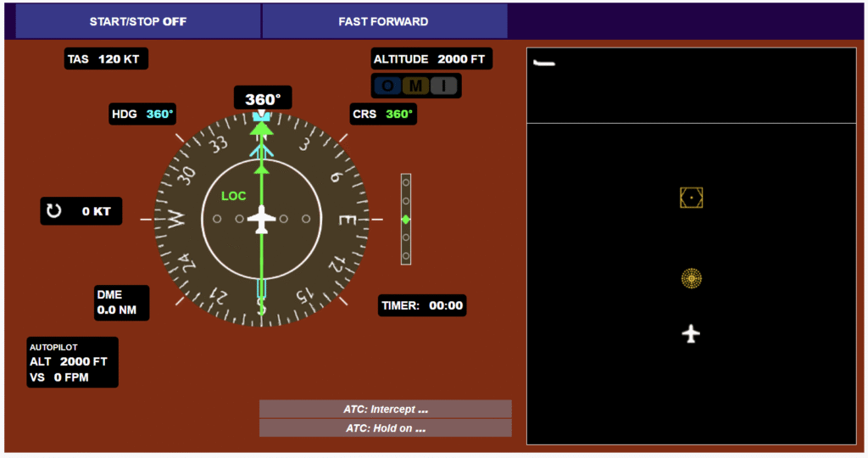
Task: Click the small white aircraft profile icon
Action: pos(544,63)
